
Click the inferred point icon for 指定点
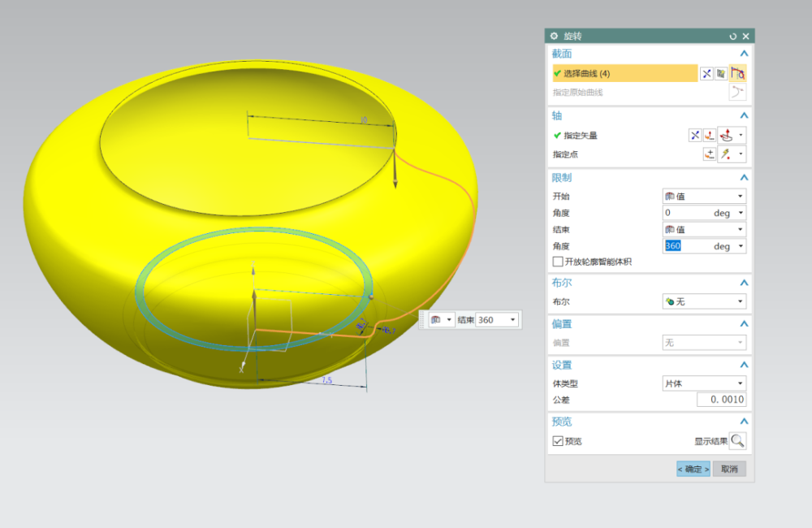click(x=726, y=154)
